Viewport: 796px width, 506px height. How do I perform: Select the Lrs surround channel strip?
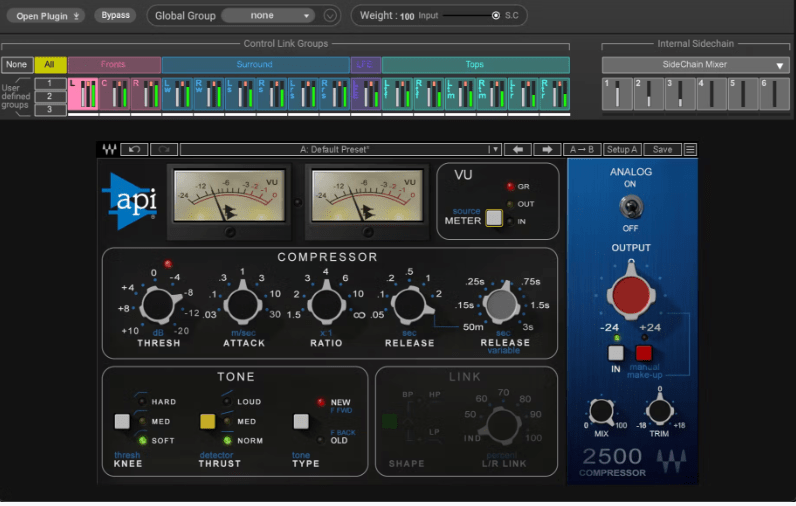[x=303, y=94]
